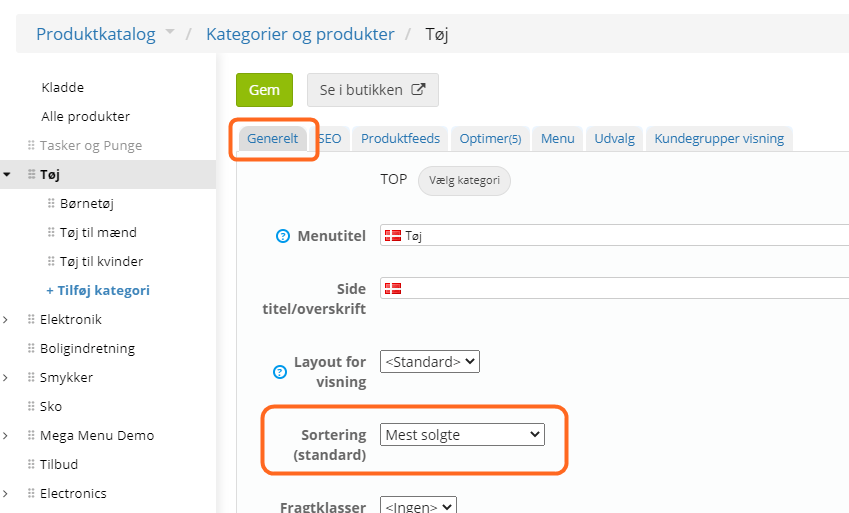Click drag handle beside Mega Menu Demo
This screenshot has height=513, width=849.
pyautogui.click(x=31, y=436)
